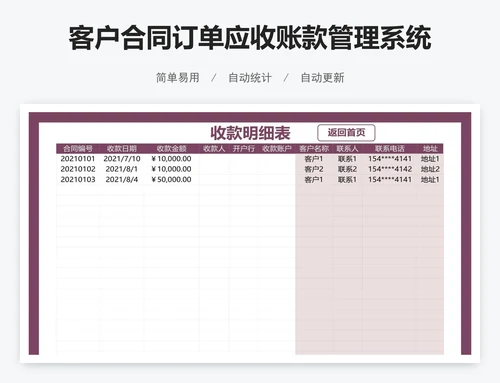Select the 合同编号 column header
Screen dimensions: 500x383
pos(78,149)
